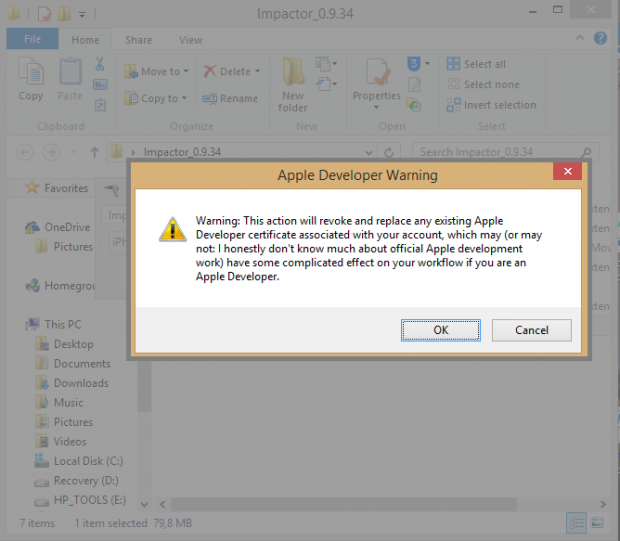Open Music in navigation pane
Screen dimensions: 620x541
pyautogui.click(x=59, y=403)
